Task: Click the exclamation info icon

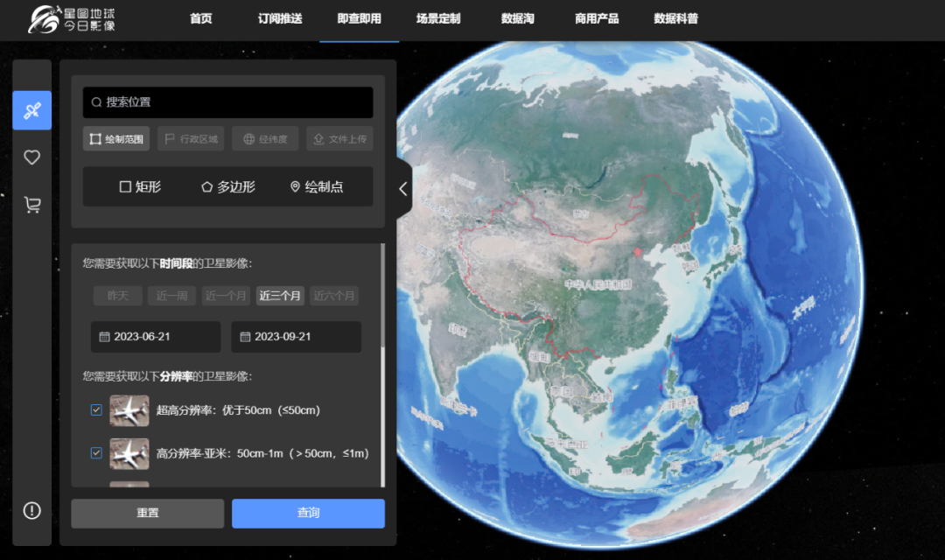Action: [x=31, y=511]
